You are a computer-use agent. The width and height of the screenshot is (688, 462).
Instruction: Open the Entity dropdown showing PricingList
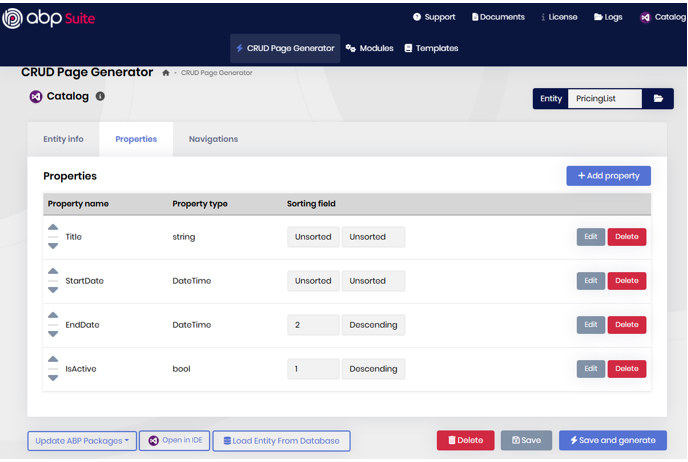(x=605, y=99)
